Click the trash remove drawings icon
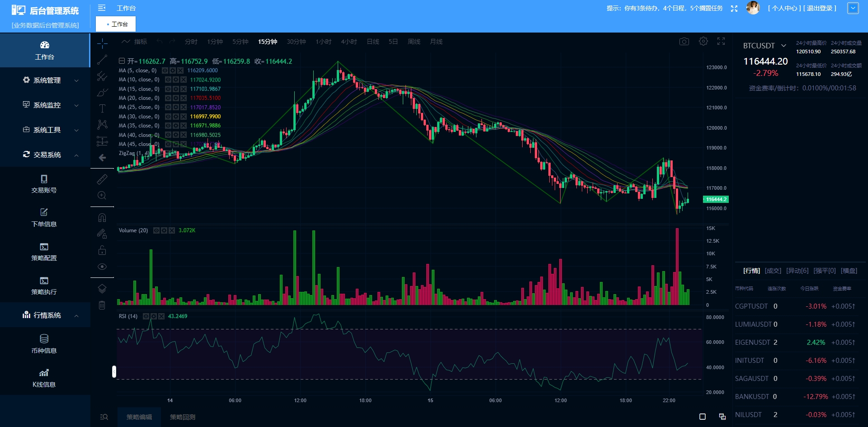This screenshot has height=427, width=868. point(102,305)
